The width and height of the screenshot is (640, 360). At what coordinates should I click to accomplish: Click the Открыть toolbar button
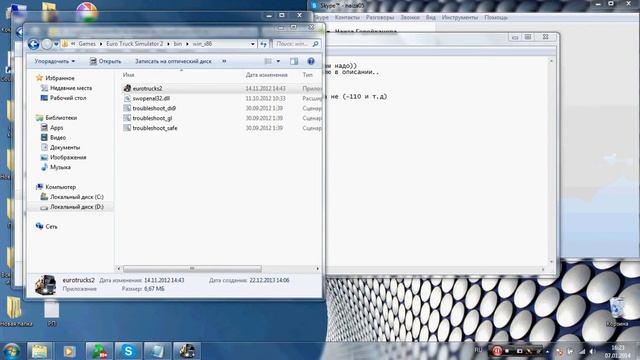pyautogui.click(x=105, y=61)
